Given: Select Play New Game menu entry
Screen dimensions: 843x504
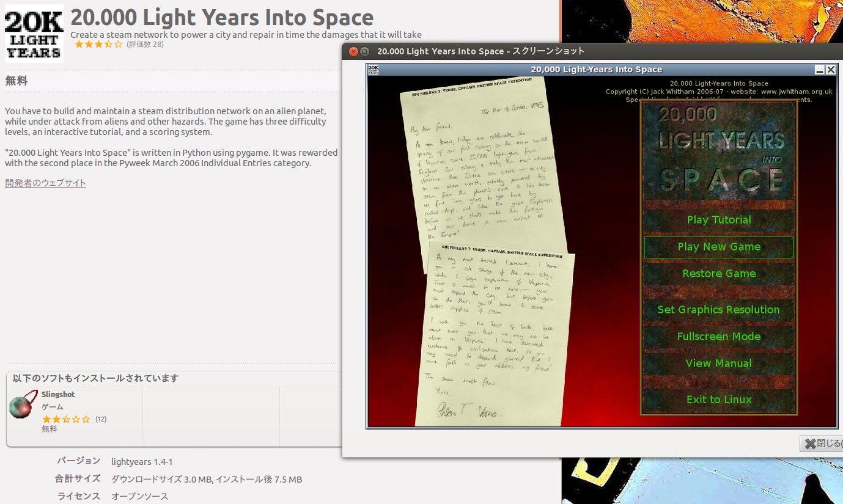Looking at the screenshot, I should [719, 247].
